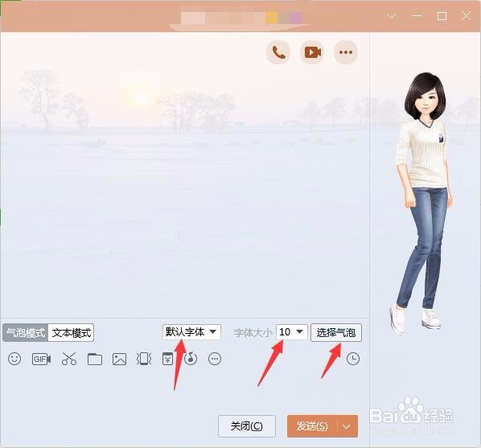Open more toolbar tools ellipsis
Screen dimensions: 481x448
pyautogui.click(x=215, y=359)
